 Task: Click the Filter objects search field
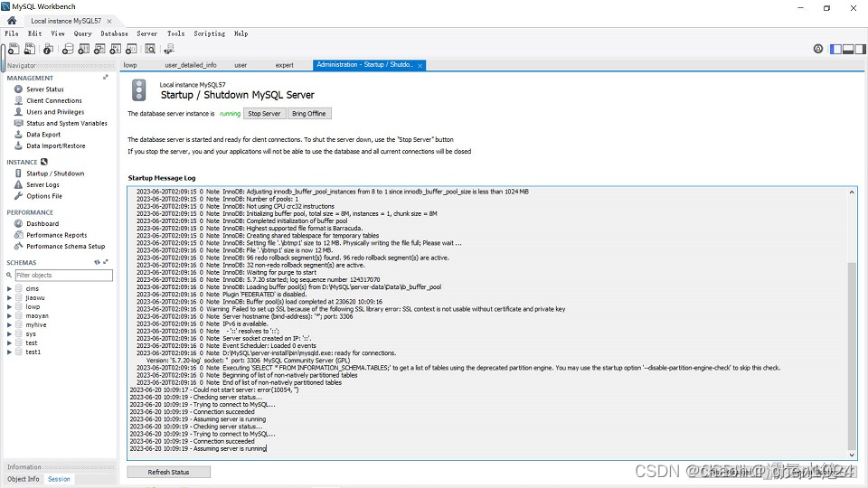(x=63, y=275)
